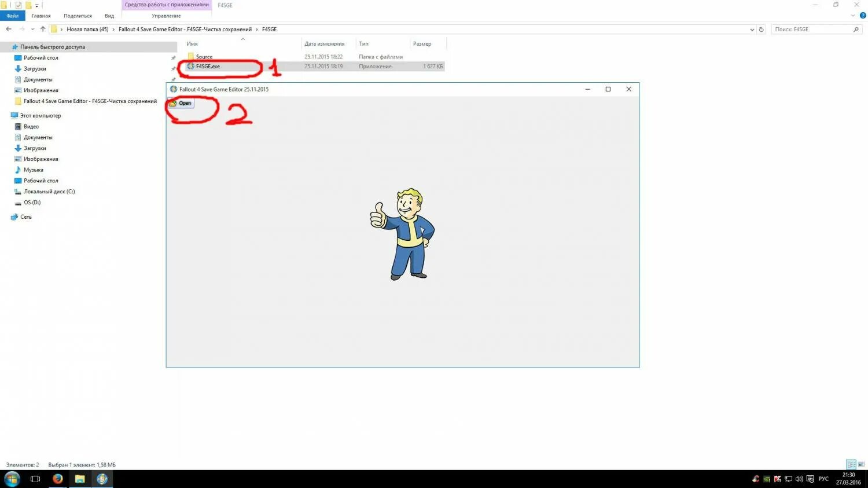Open recent locations dropdown next to navigation arrows
This screenshot has height=488, width=868.
32,30
